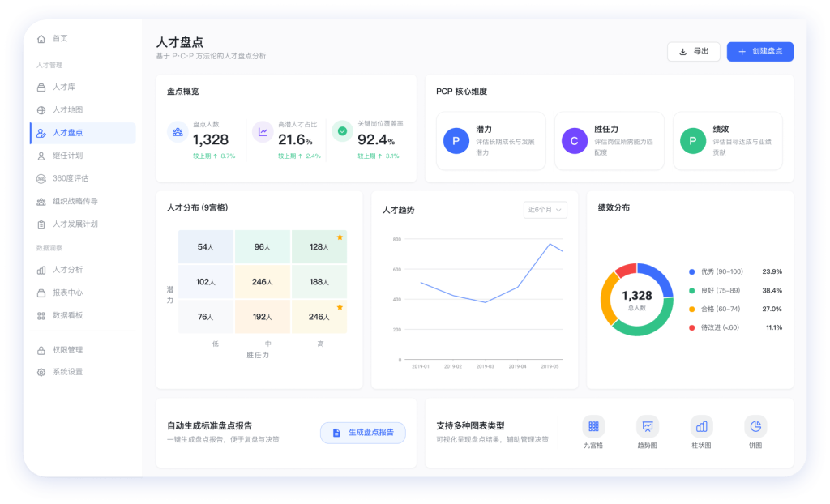
Task: Click the 系统设置 gear icon
Action: (x=41, y=372)
